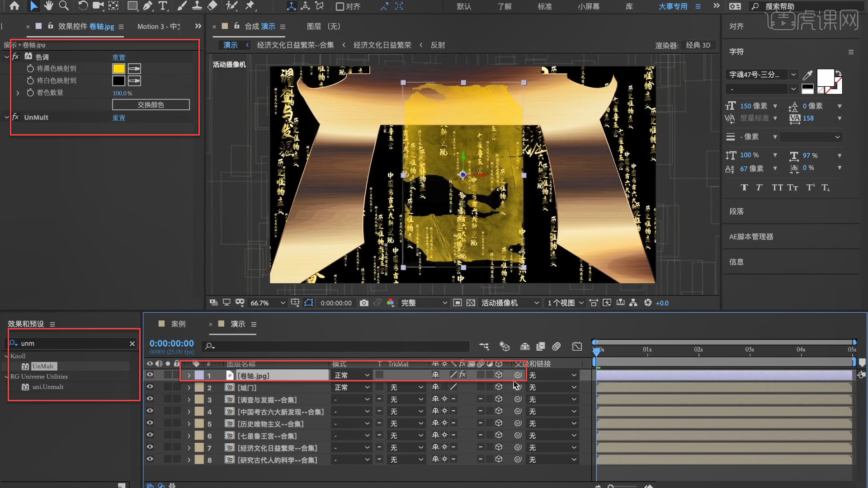Click the timeline layer search field

(x=335, y=347)
